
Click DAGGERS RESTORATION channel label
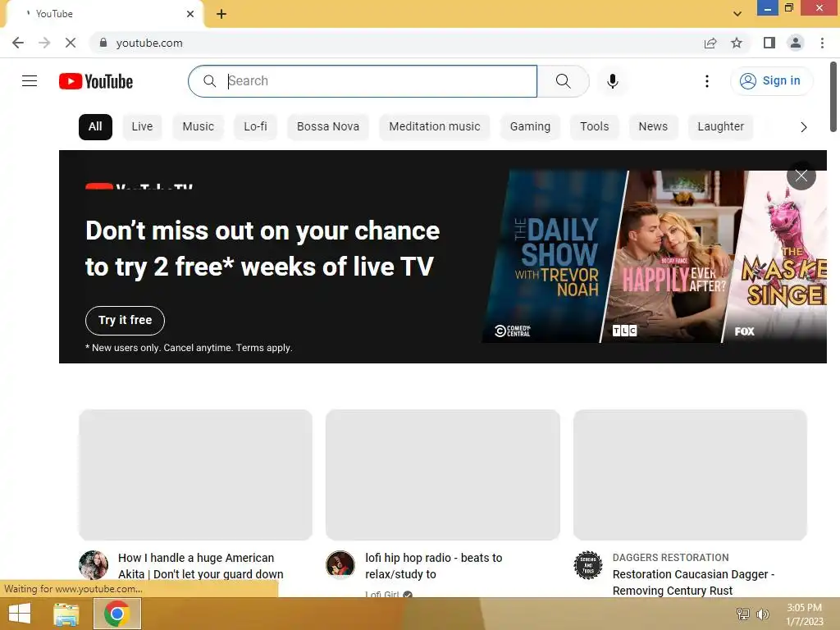point(671,558)
